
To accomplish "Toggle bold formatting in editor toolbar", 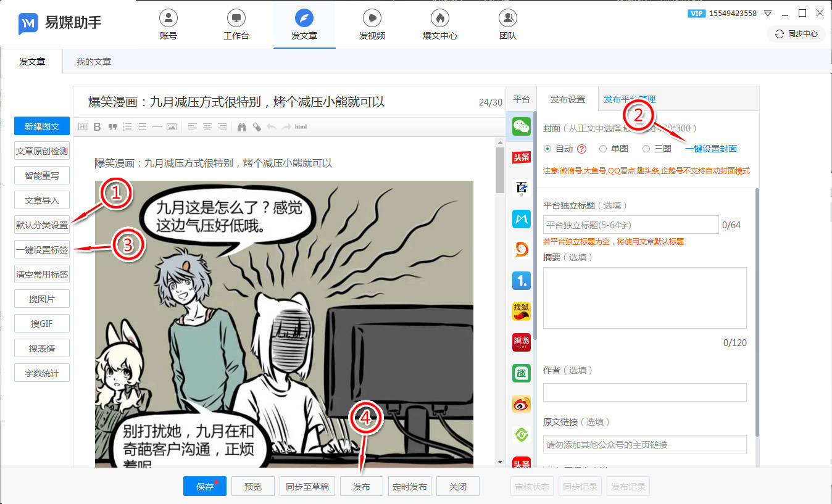I will click(97, 127).
